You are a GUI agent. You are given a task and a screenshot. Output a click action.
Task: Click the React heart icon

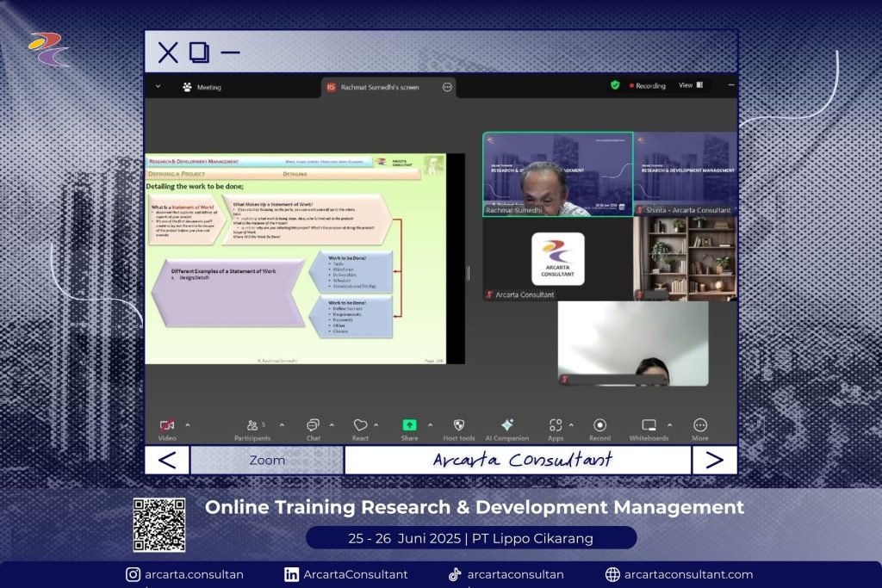tap(360, 426)
